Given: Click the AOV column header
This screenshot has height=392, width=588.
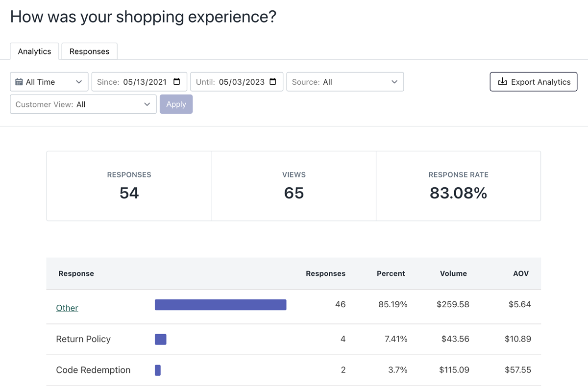Looking at the screenshot, I should [x=520, y=273].
